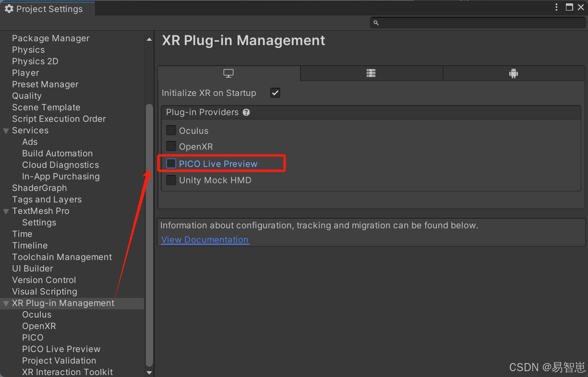Open Package Manager settings
588x377 pixels.
(51, 38)
